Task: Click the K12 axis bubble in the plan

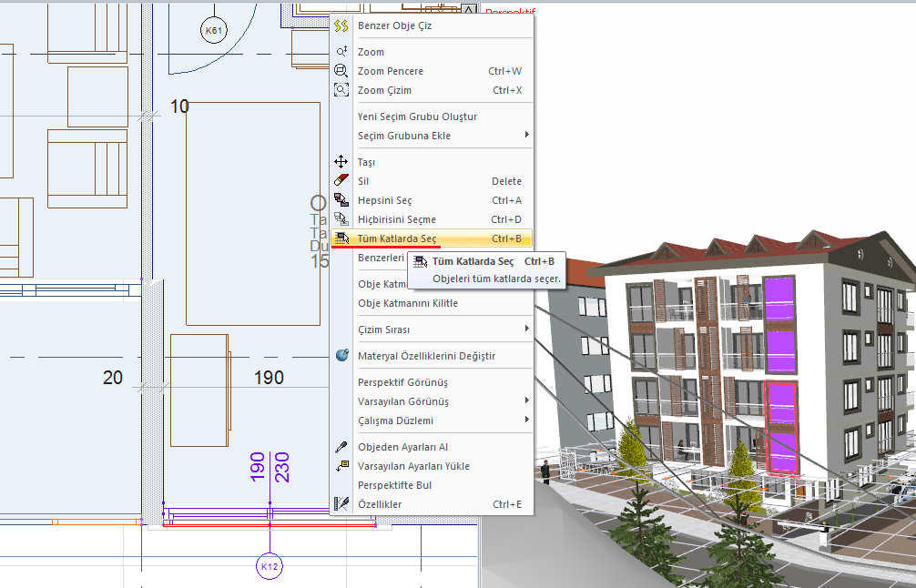Action: (270, 566)
